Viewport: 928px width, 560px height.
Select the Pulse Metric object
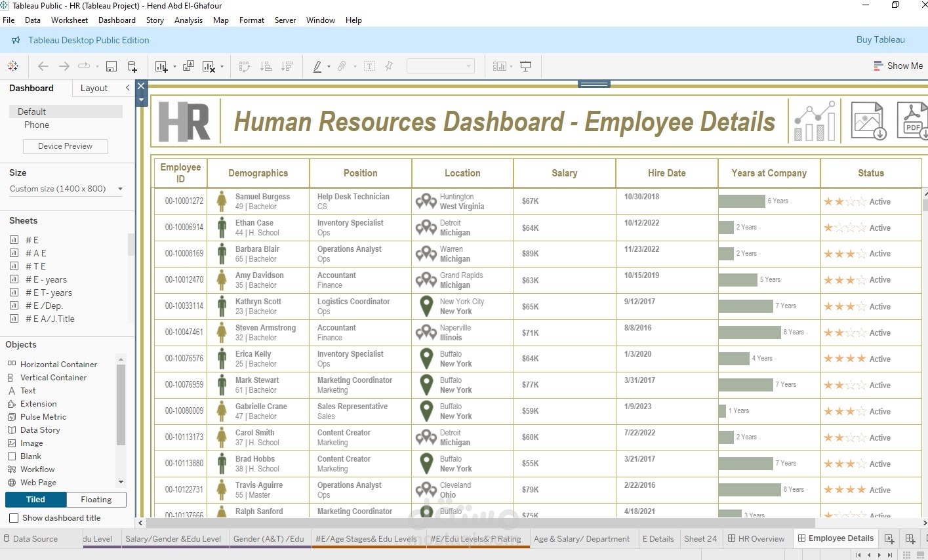click(x=43, y=417)
